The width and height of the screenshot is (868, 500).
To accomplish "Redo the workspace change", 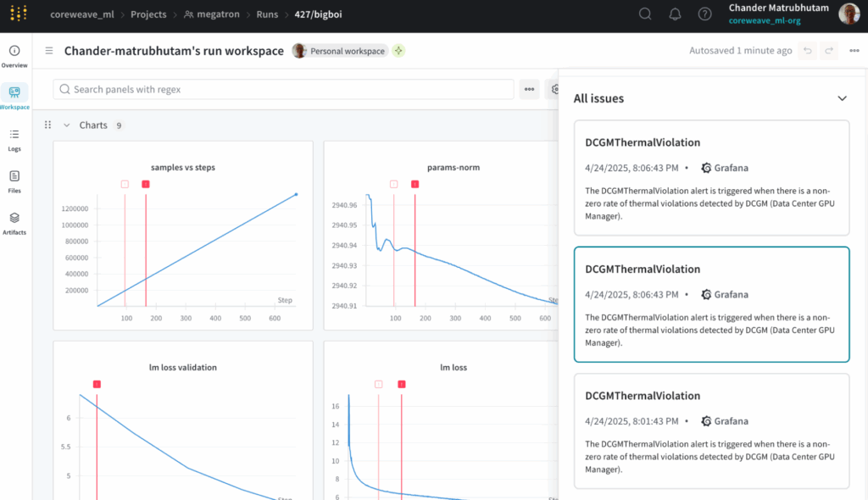I will (829, 51).
